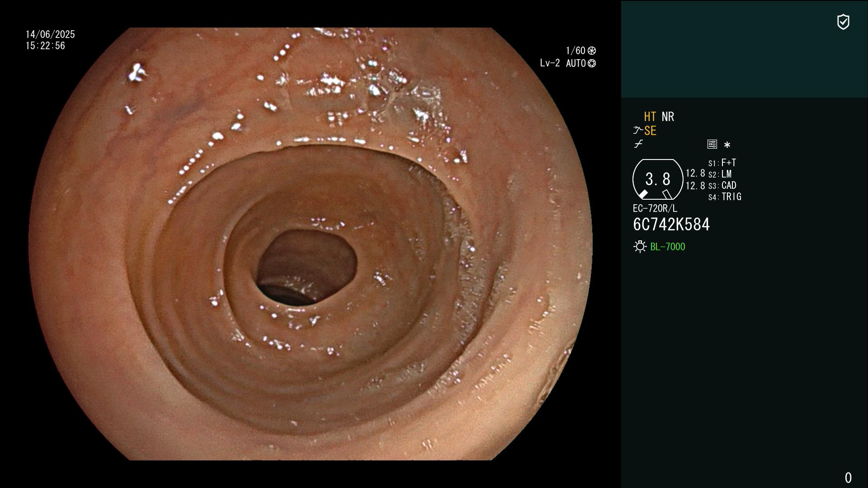Click the S3: CAD switch assignment
This screenshot has width=868, height=488.
722,185
